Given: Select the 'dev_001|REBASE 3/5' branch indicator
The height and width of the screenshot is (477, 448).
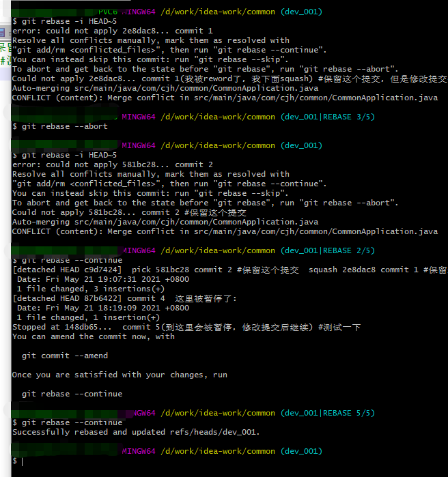Looking at the screenshot, I should pyautogui.click(x=328, y=117).
